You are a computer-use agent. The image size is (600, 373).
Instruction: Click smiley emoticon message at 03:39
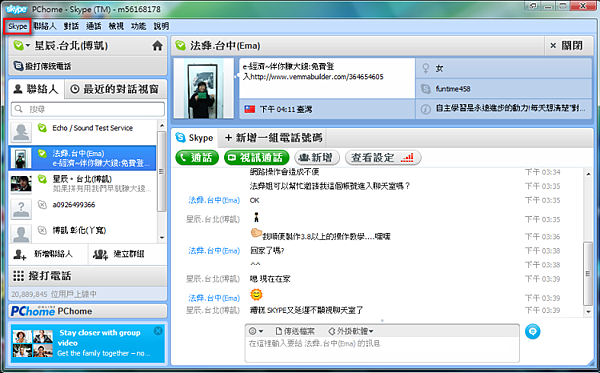tap(256, 295)
